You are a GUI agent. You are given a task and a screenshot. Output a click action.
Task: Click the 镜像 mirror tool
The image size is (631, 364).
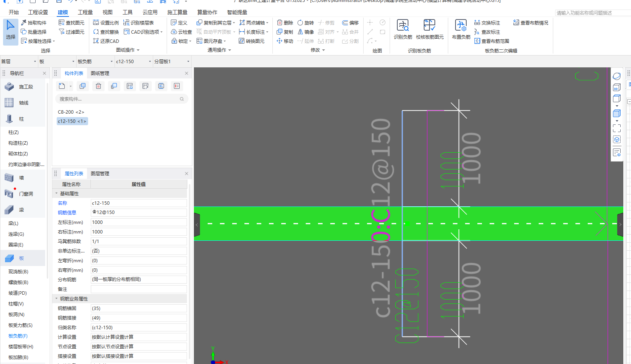(x=306, y=32)
